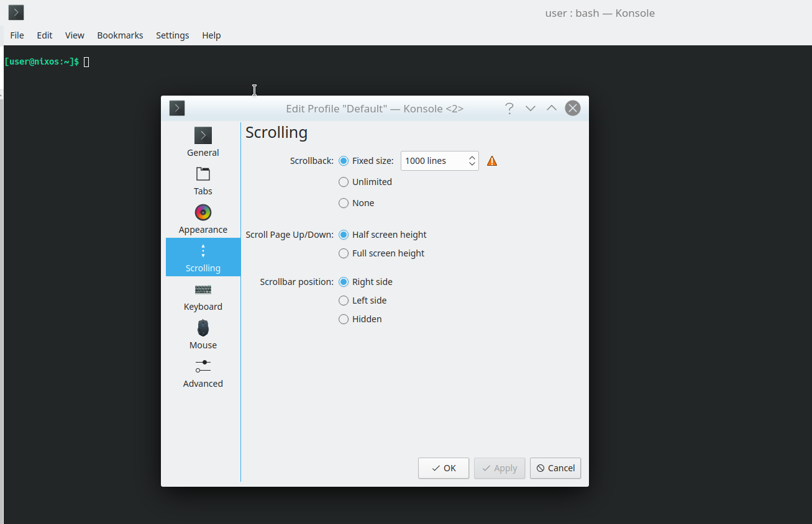Click the dialog's question mark help button
Image resolution: width=812 pixels, height=524 pixels.
coord(509,109)
